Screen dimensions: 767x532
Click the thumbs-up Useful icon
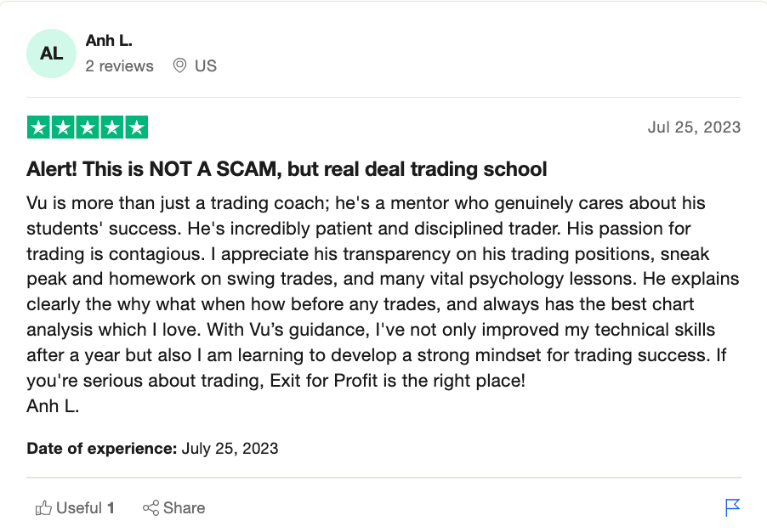point(43,508)
